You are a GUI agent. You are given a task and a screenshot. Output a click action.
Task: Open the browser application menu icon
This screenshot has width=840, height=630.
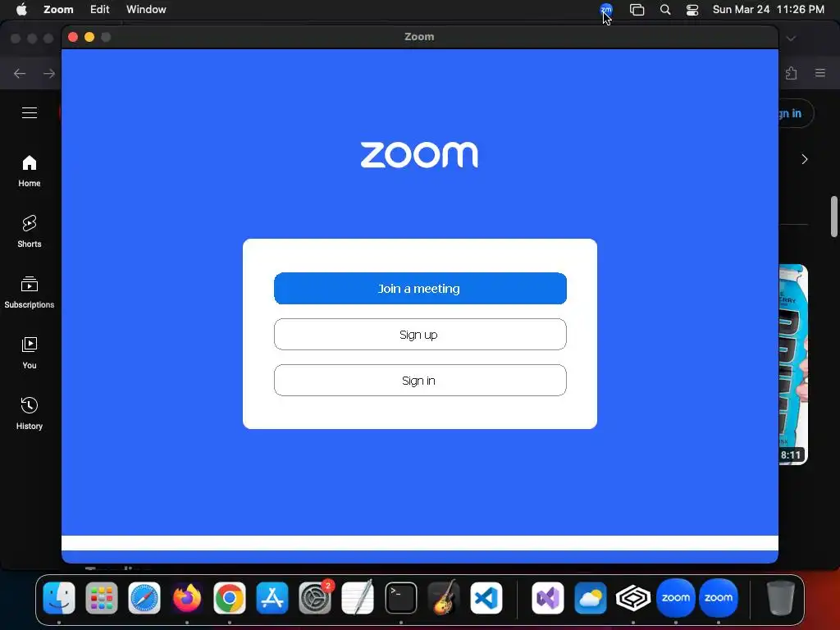pyautogui.click(x=820, y=73)
